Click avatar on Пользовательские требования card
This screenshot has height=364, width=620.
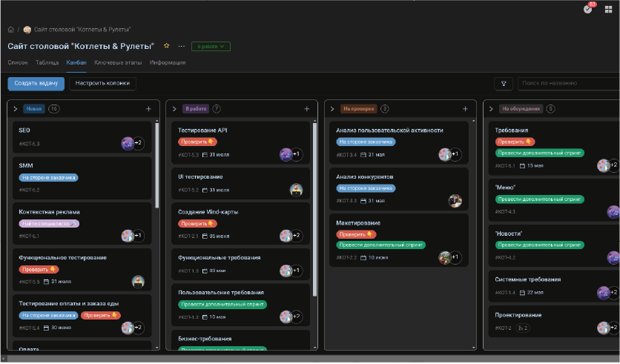[x=286, y=317]
